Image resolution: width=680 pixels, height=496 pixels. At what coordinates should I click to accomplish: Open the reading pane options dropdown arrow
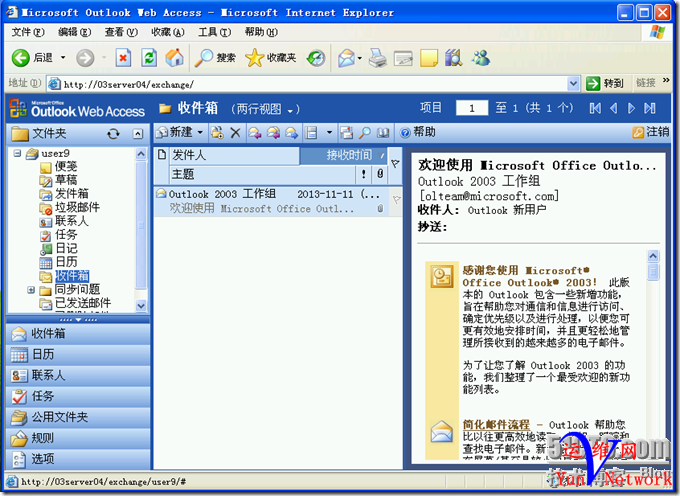(329, 132)
